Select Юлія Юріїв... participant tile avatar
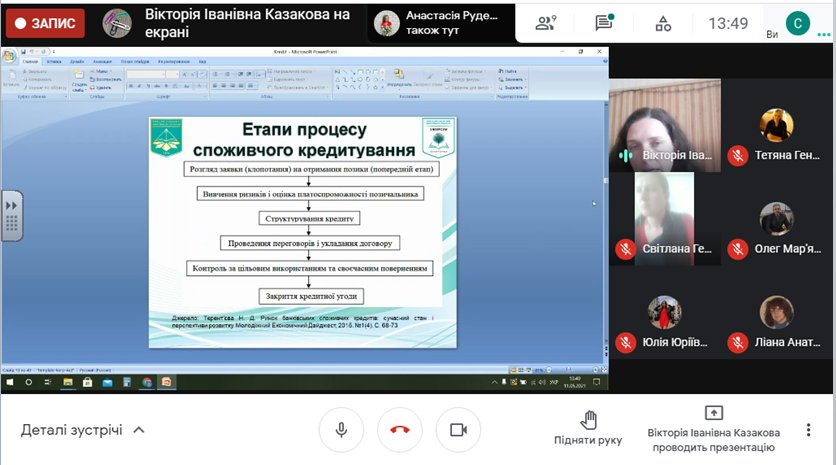 [664, 312]
